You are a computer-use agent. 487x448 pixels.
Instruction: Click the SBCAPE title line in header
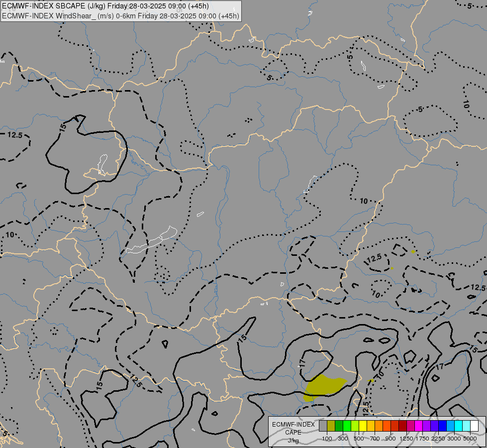(x=105, y=6)
